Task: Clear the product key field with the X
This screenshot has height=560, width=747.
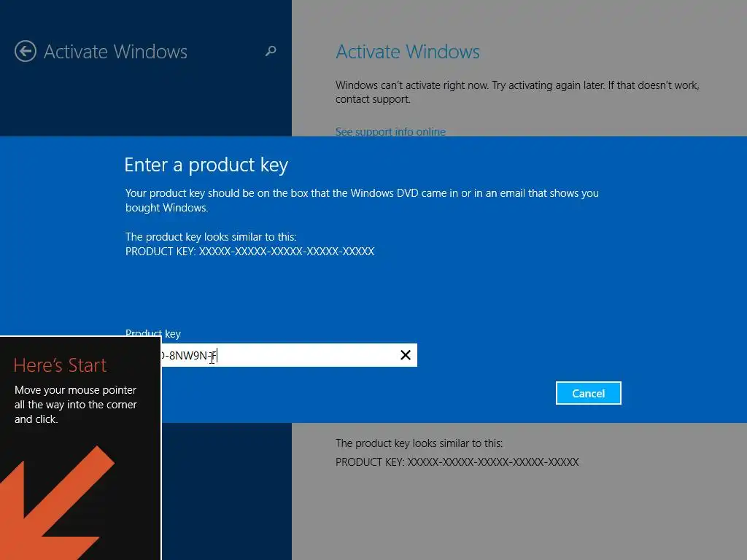Action: click(406, 355)
